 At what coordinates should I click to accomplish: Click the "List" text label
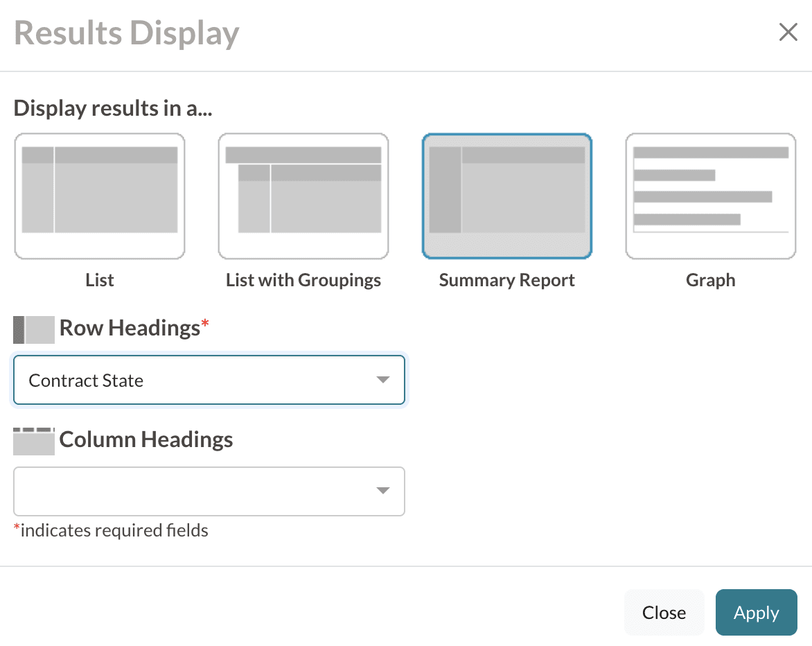[100, 280]
